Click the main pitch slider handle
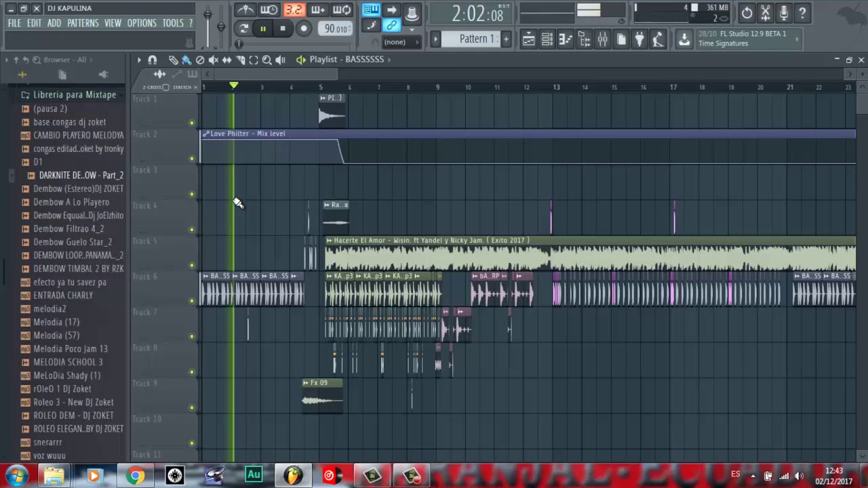The height and width of the screenshot is (488, 868). pos(221,26)
